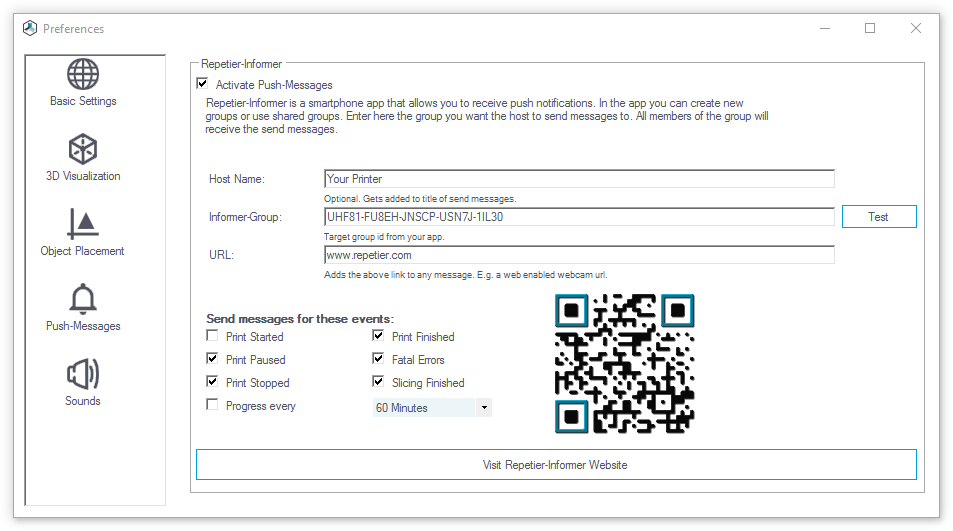Click the 'Host Name:' label
Screen dimensions: 953x531
237,179
